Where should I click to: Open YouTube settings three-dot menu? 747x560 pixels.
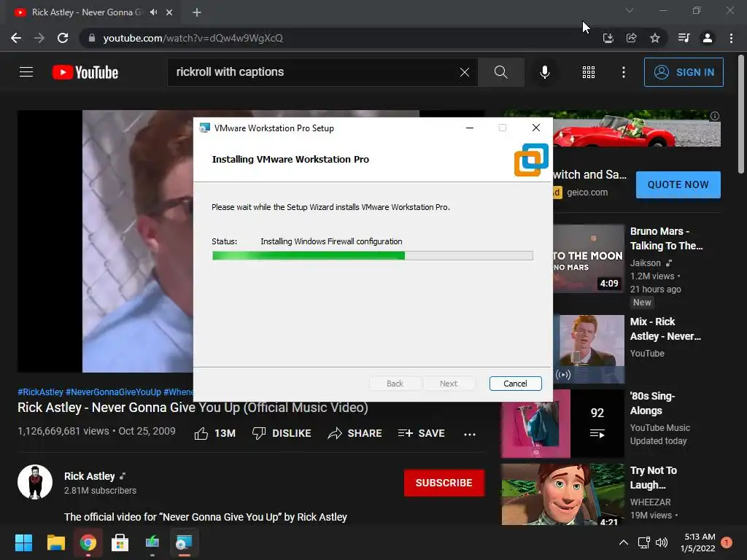tap(624, 72)
